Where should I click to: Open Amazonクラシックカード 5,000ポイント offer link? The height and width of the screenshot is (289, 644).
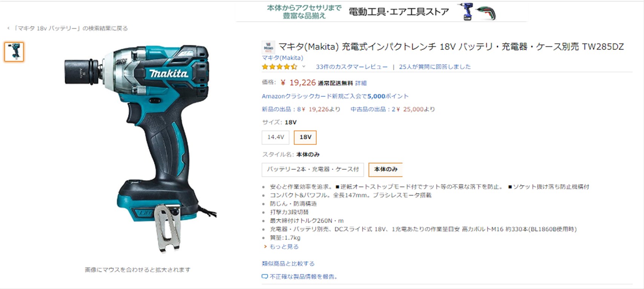click(x=335, y=96)
